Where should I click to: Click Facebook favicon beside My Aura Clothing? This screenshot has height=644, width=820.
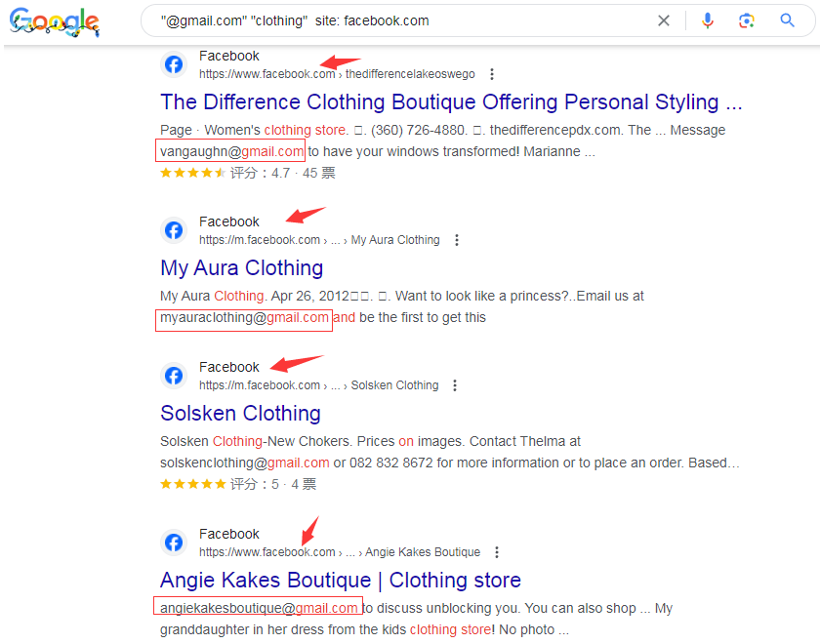click(174, 230)
